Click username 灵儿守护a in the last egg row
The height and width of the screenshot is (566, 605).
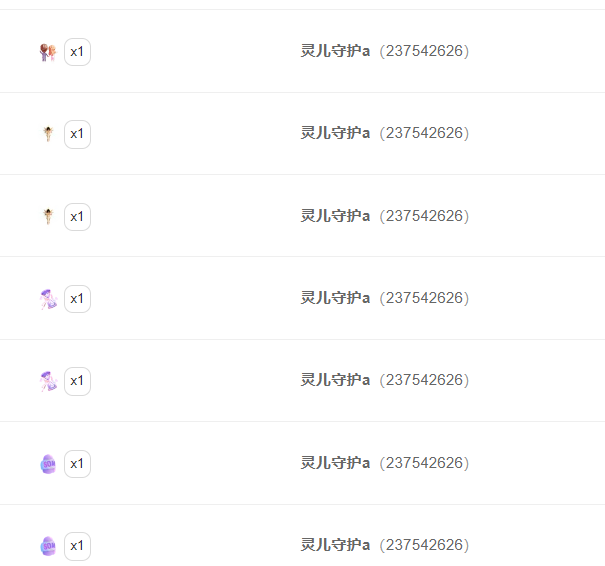click(x=335, y=545)
